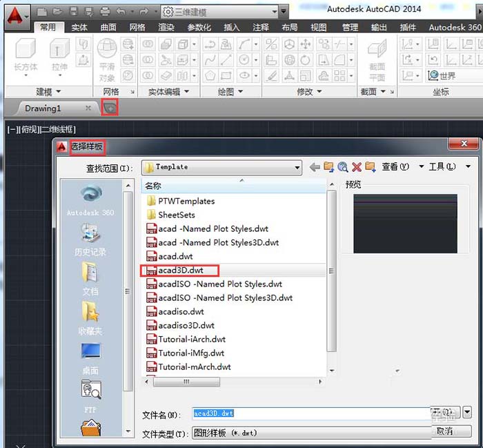Click the search the web icon in dialog
Screen dimensions: 483x448
coord(342,167)
